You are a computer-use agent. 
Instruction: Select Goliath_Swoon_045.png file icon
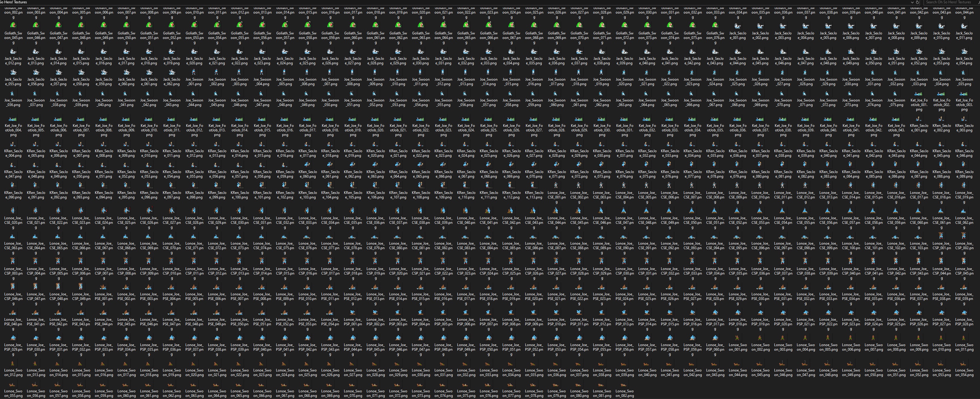pos(13,25)
